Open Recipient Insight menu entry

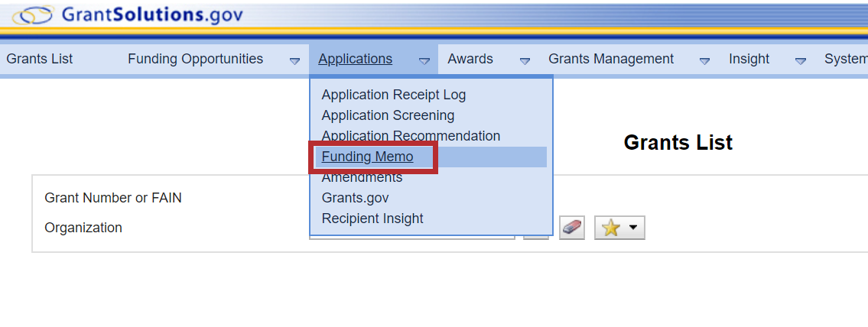tap(372, 219)
